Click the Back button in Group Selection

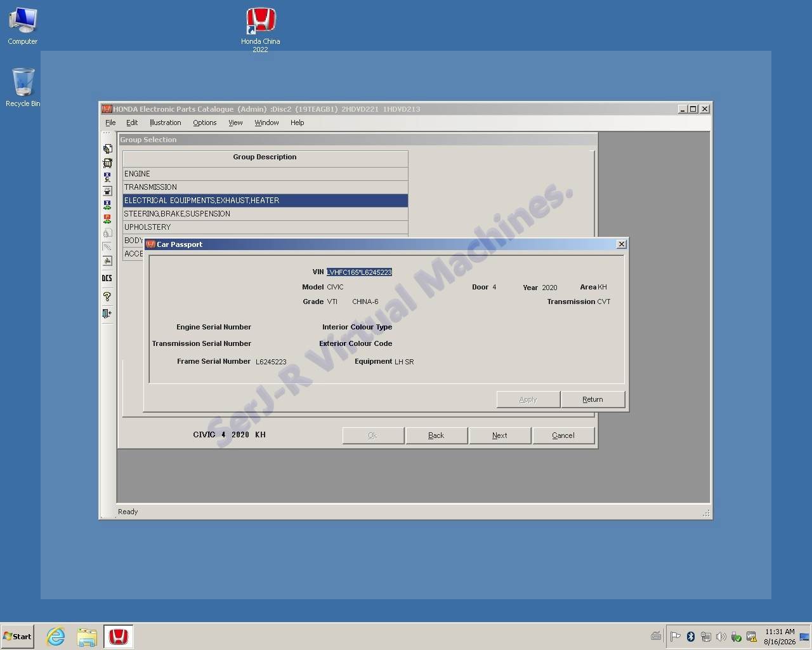[436, 435]
